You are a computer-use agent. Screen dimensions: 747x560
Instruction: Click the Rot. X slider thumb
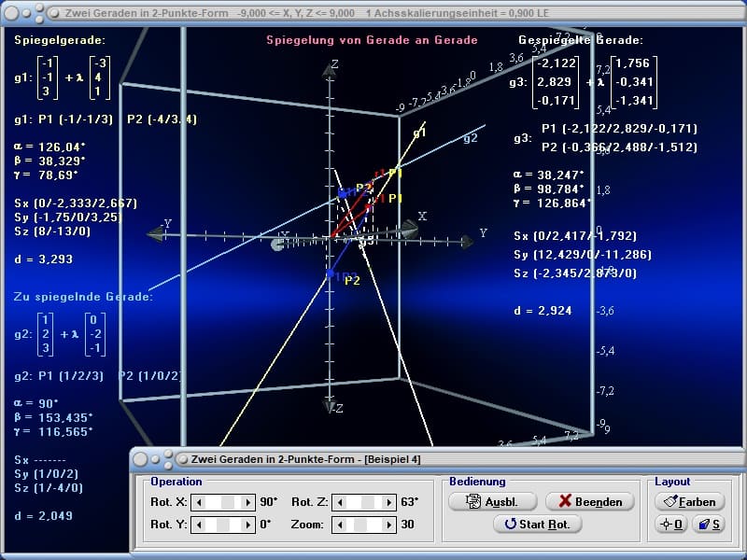point(227,502)
